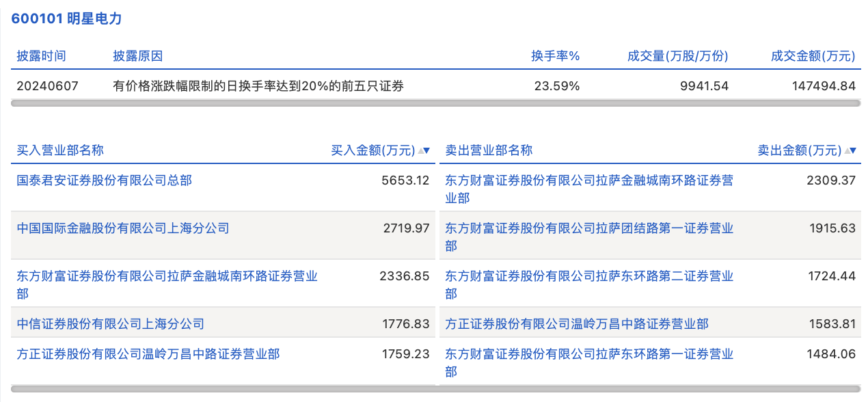Sort by the 买入金额(万元) column header
This screenshot has width=868, height=402.
point(372,150)
